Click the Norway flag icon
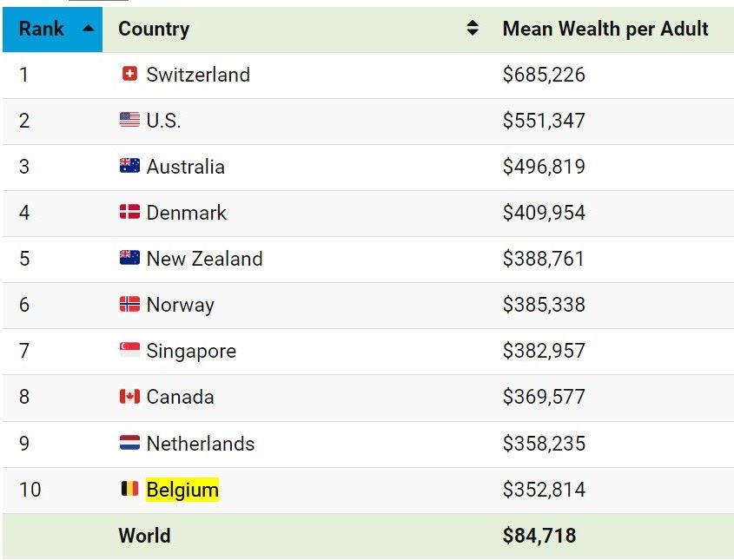This screenshot has height=560, width=734. point(129,304)
